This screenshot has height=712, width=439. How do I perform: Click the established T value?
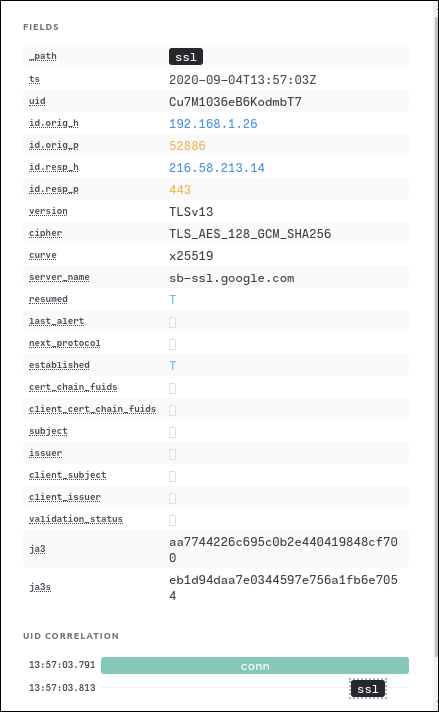tap(173, 366)
